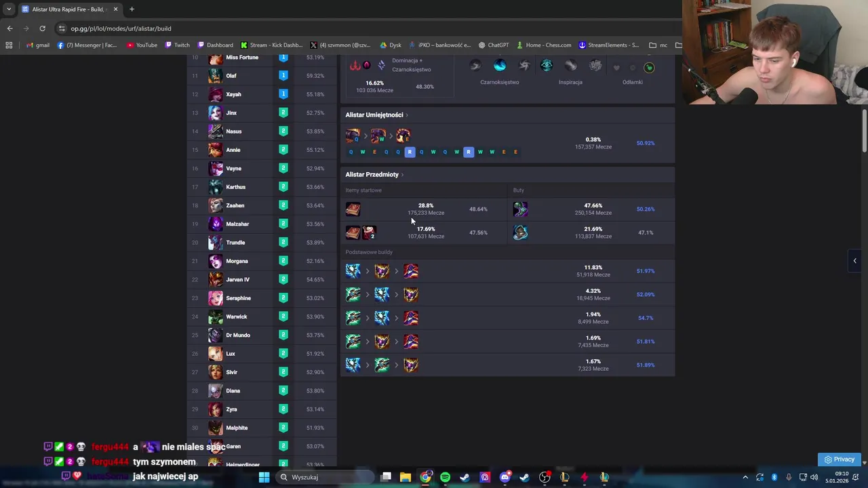This screenshot has width=868, height=488.
Task: Click the Windows Start button
Action: point(264,477)
